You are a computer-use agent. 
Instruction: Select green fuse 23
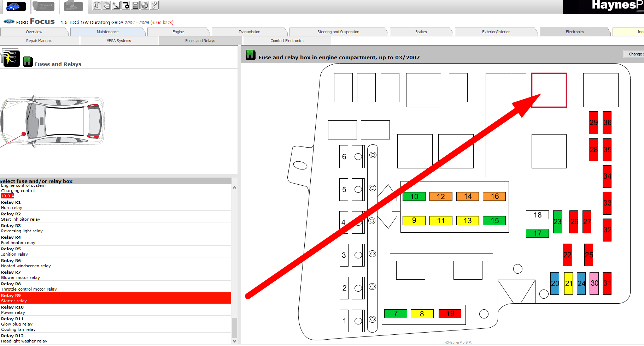click(x=558, y=222)
